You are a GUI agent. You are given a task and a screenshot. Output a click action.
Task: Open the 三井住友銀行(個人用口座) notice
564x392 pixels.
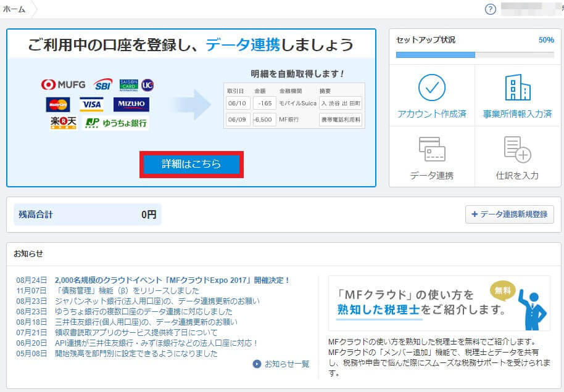146,322
